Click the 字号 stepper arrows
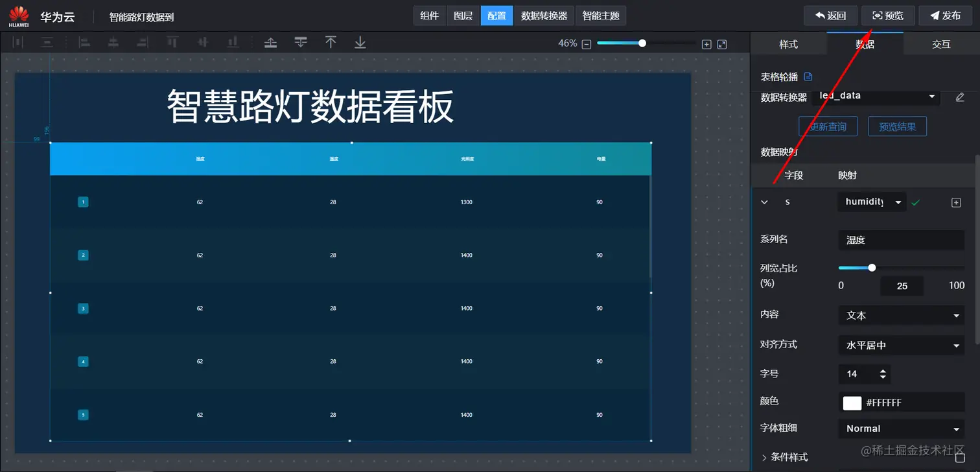 (883, 374)
